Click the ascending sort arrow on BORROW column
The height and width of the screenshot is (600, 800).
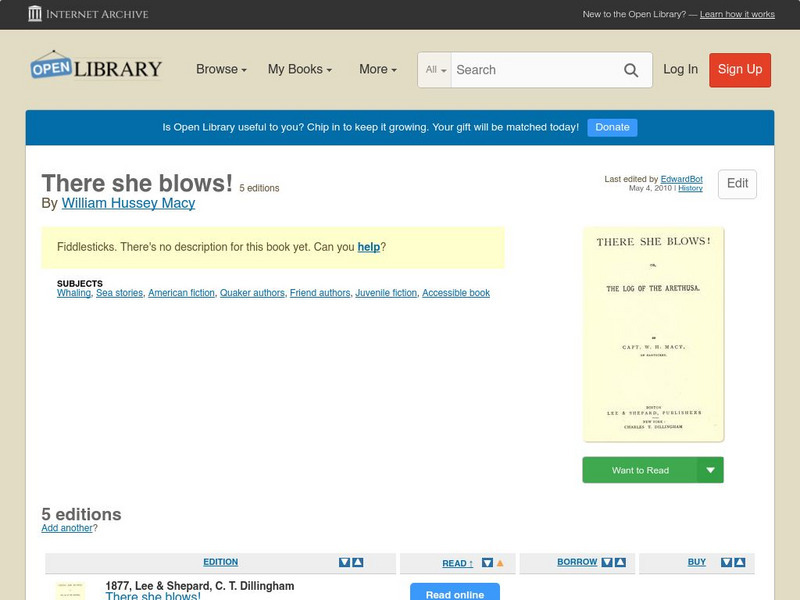618,561
